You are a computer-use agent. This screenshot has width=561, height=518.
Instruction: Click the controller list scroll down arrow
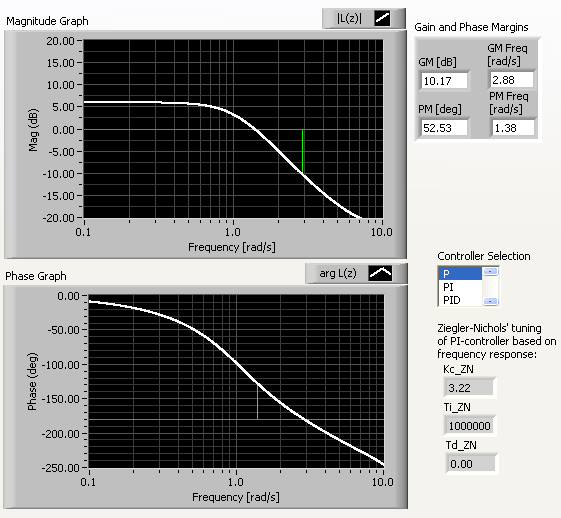491,301
